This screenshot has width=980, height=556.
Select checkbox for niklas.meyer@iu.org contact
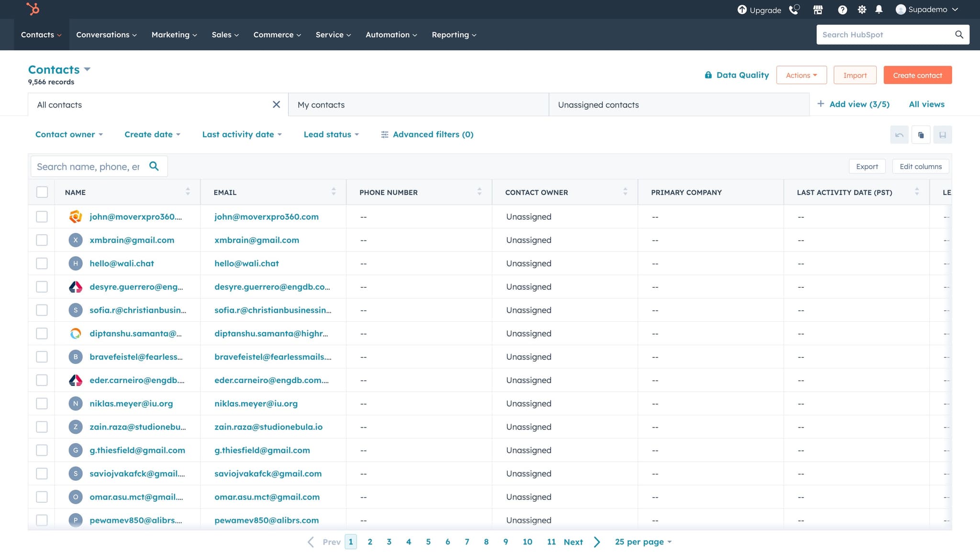[42, 404]
